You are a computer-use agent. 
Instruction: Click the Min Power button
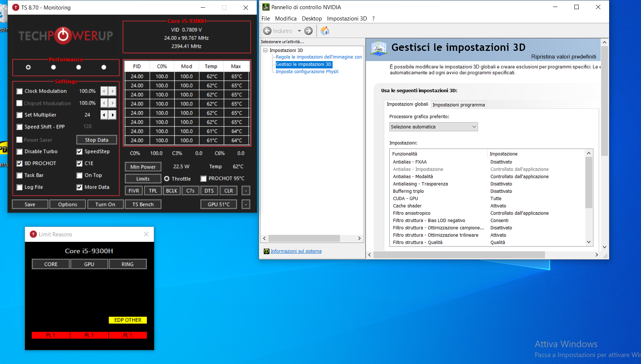(x=143, y=166)
